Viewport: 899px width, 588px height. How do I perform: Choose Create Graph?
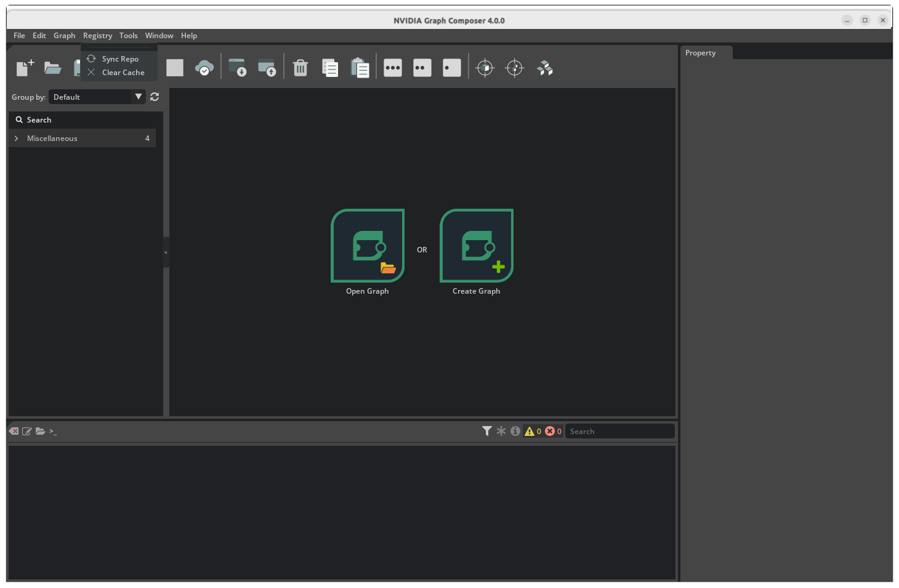(x=476, y=246)
